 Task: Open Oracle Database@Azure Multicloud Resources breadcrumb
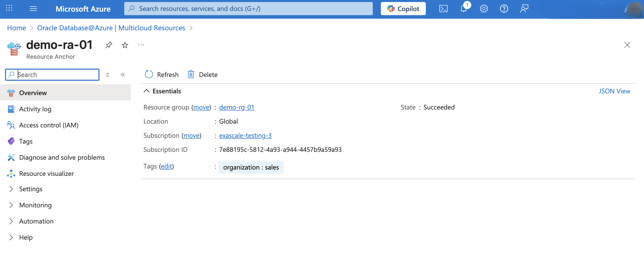tap(111, 28)
